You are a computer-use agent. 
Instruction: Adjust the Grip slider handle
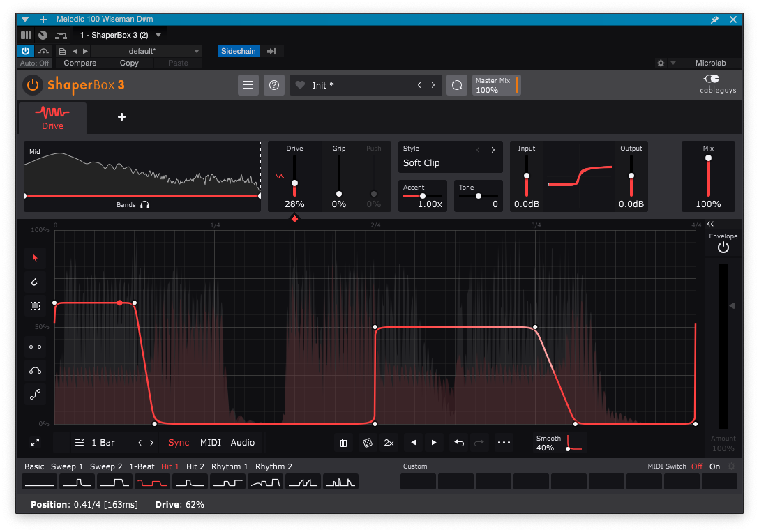(339, 194)
